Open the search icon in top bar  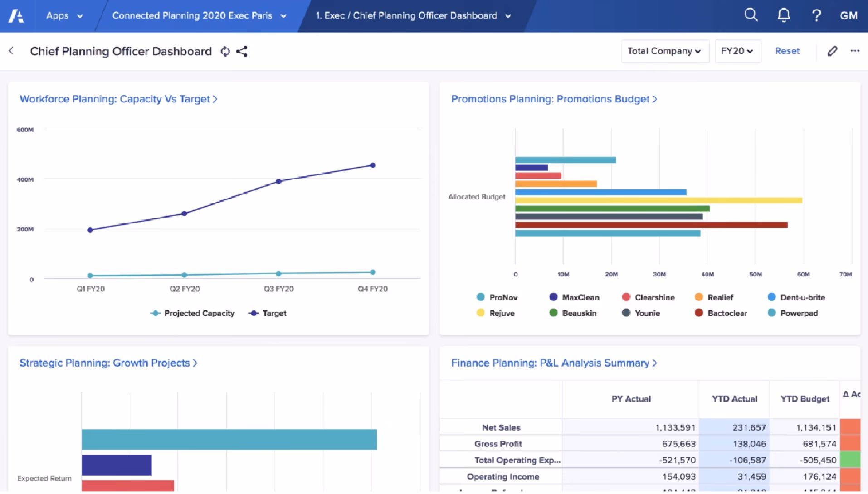[x=751, y=15]
